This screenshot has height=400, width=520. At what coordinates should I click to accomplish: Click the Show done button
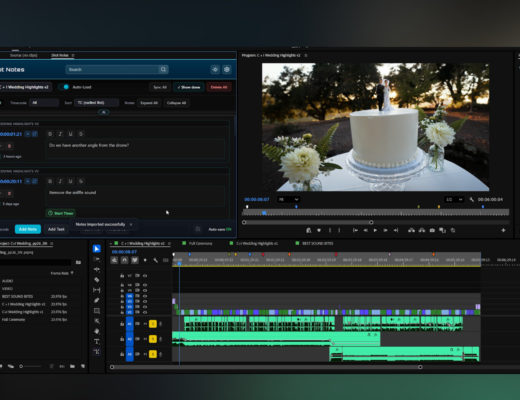pos(189,87)
